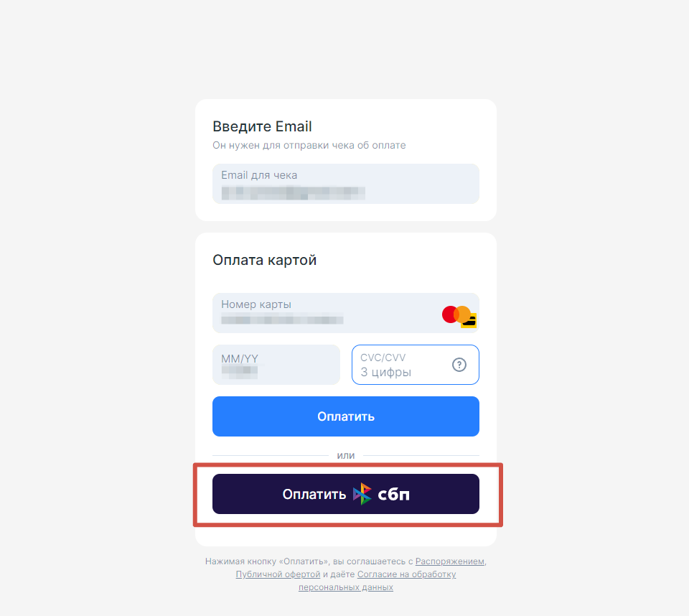Click the colorful SBP logo icon

[x=363, y=494]
